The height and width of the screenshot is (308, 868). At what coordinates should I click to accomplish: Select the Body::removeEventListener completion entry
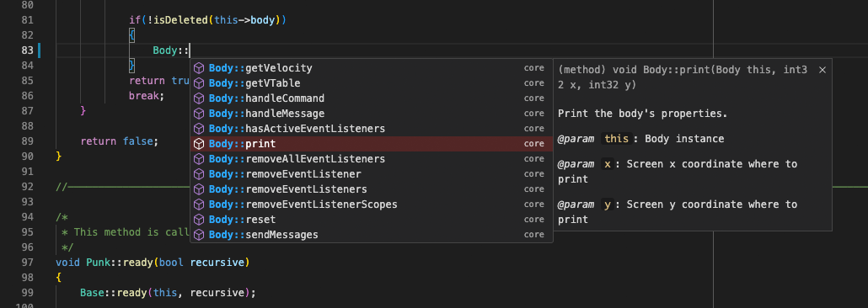click(372, 174)
